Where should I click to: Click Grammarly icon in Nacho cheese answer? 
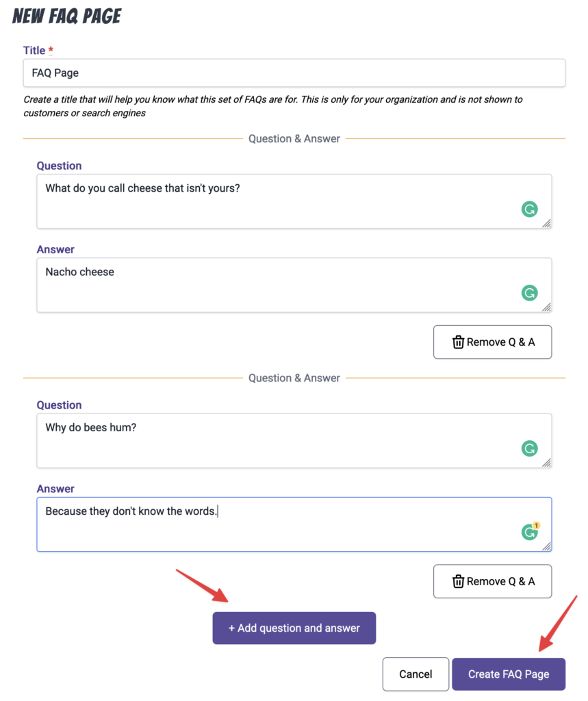pos(529,293)
